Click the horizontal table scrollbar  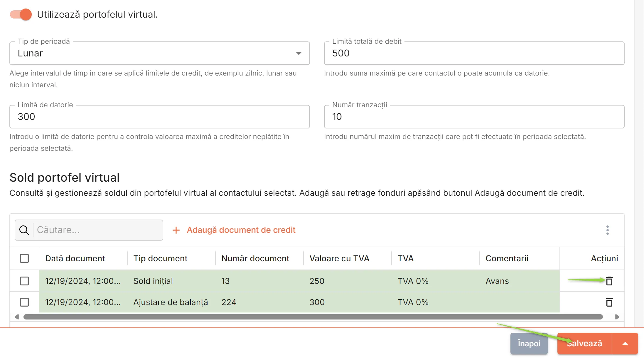point(313,317)
